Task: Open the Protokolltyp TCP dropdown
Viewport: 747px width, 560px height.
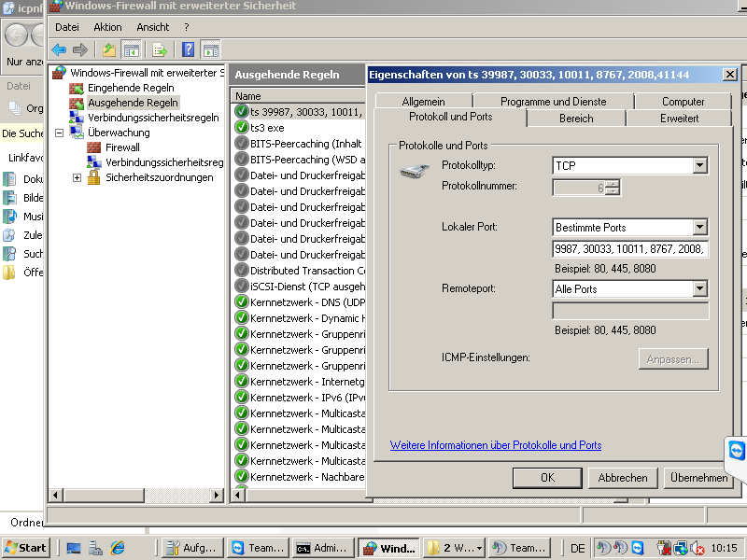Action: [x=699, y=166]
